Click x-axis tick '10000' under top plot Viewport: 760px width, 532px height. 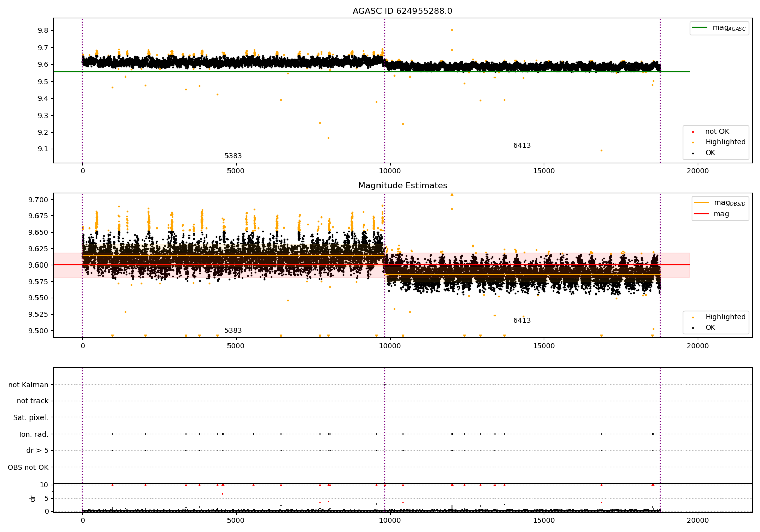point(390,171)
